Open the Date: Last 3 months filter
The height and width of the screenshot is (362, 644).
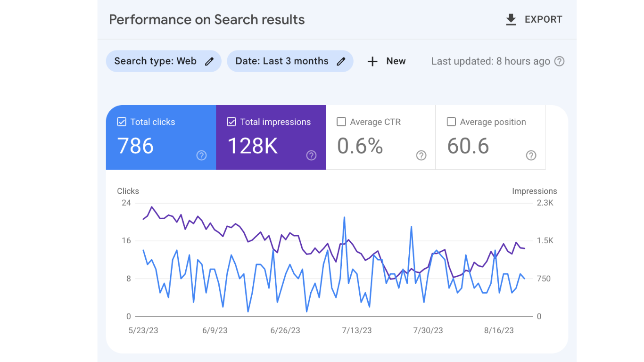[x=290, y=61]
